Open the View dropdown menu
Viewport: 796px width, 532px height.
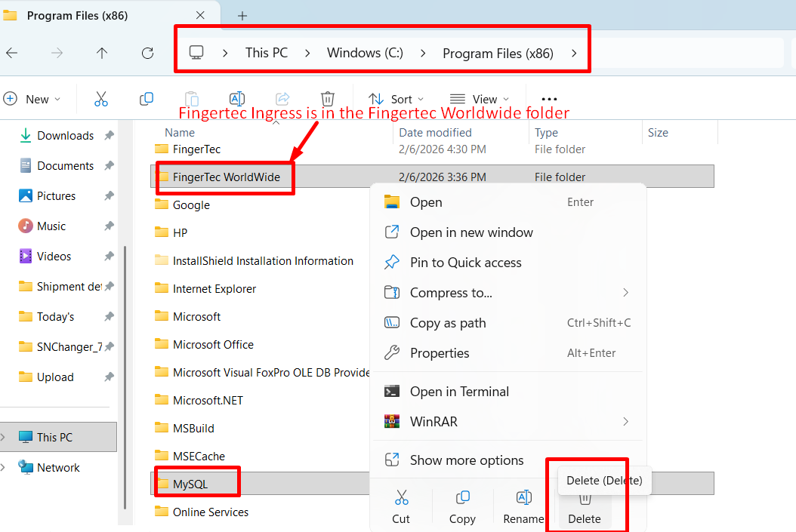click(479, 99)
